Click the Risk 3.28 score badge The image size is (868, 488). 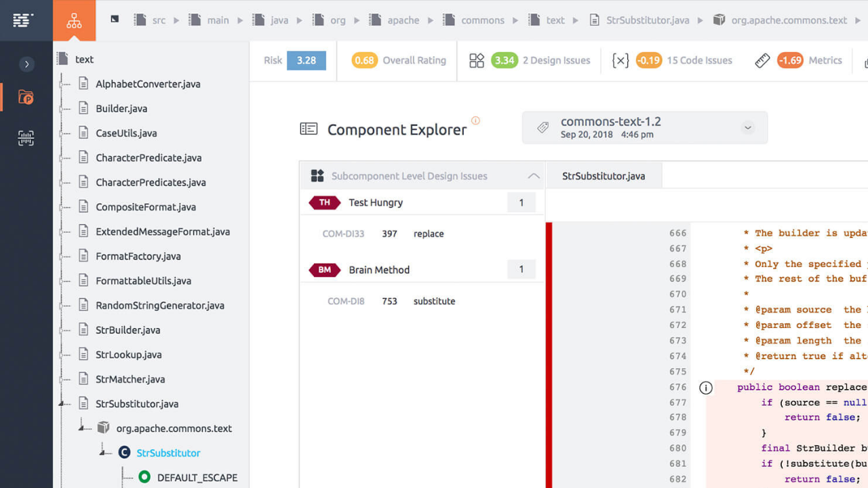click(306, 60)
